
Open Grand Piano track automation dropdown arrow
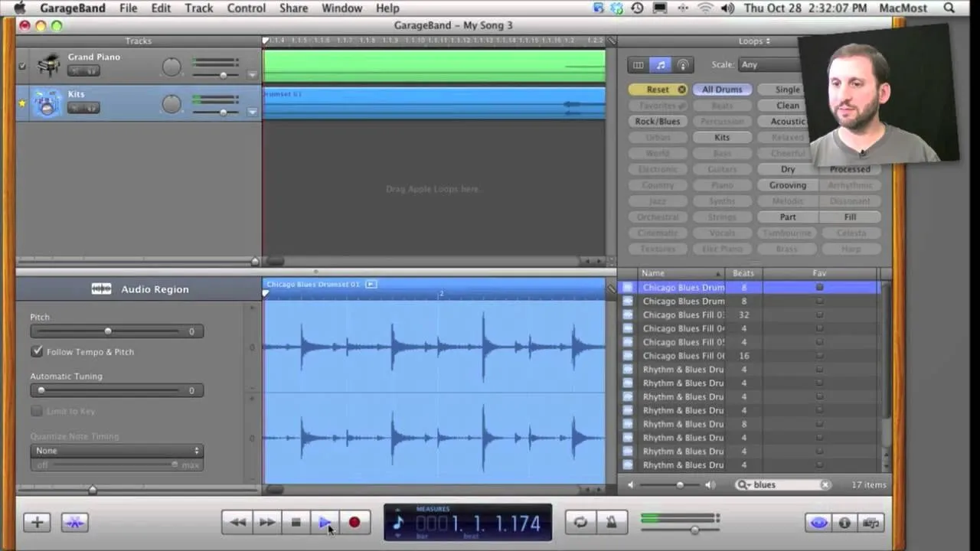(252, 75)
